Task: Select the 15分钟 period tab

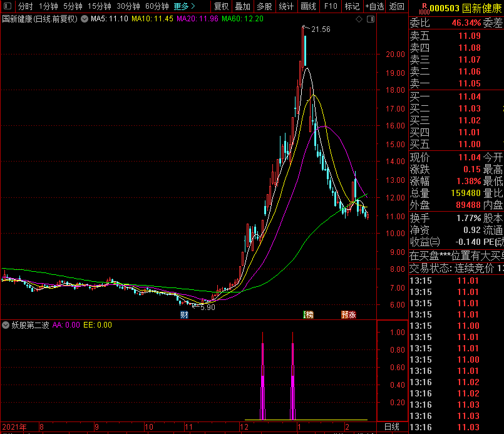Action: coord(100,6)
